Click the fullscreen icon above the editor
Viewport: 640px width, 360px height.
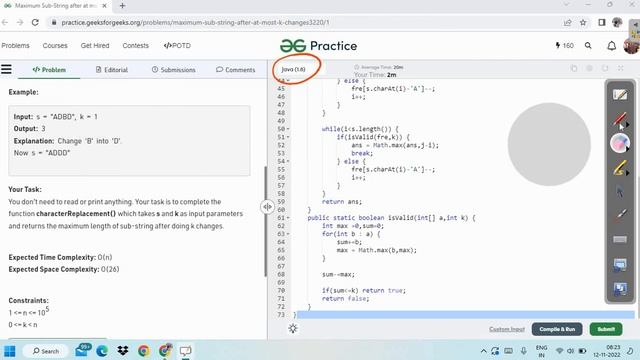pyautogui.click(x=620, y=69)
